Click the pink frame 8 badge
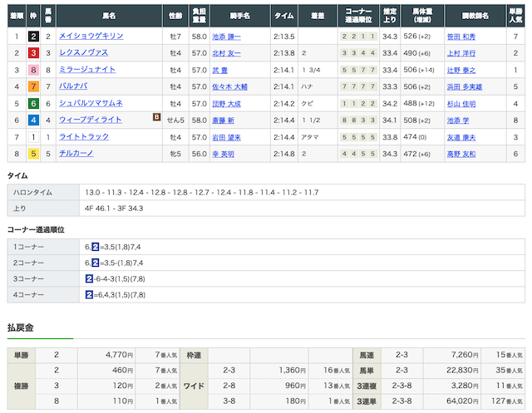532x413 pixels. point(32,70)
